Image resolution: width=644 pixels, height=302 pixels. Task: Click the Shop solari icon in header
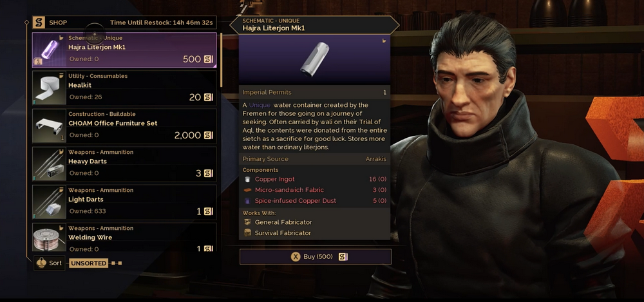point(39,23)
